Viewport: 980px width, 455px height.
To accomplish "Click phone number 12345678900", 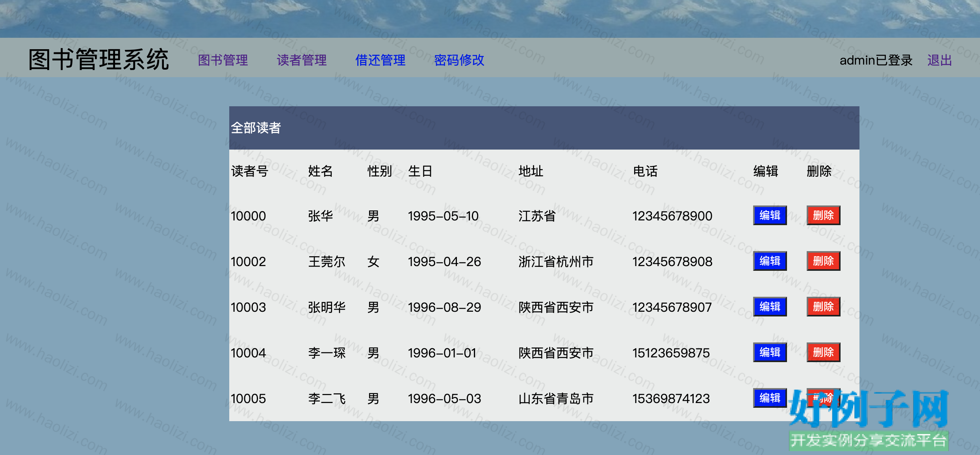I will click(x=672, y=216).
